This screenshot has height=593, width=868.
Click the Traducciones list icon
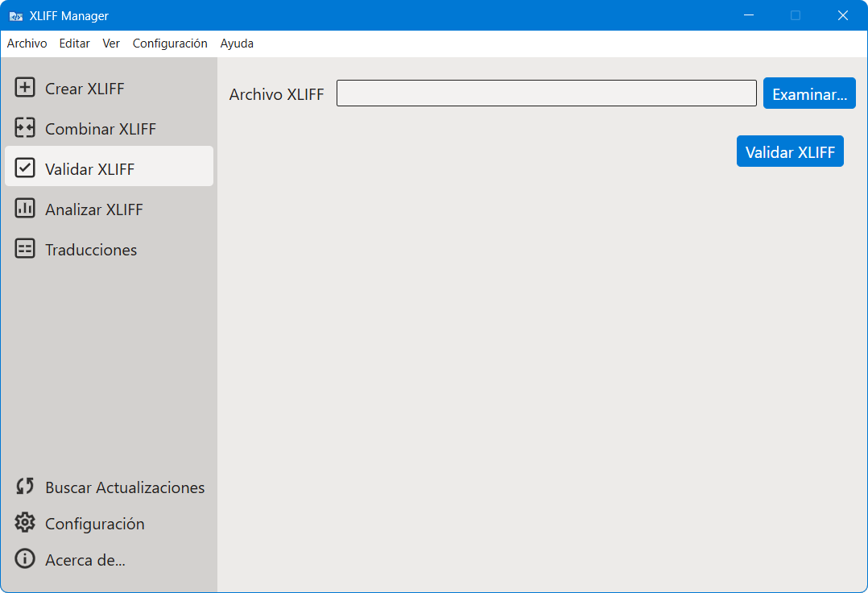pos(25,249)
